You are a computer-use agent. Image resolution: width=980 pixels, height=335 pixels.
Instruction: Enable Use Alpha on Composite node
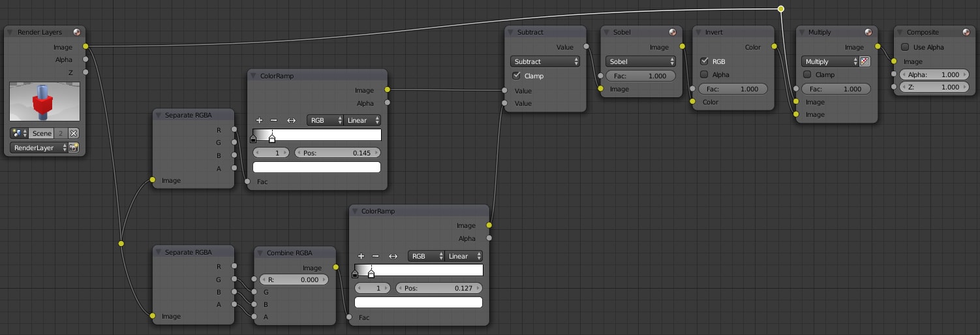tap(905, 47)
